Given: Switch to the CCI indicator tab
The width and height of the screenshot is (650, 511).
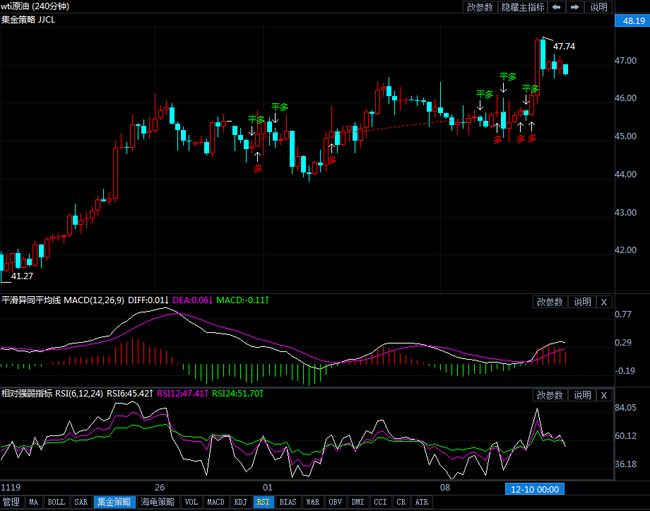Looking at the screenshot, I should pyautogui.click(x=380, y=502).
